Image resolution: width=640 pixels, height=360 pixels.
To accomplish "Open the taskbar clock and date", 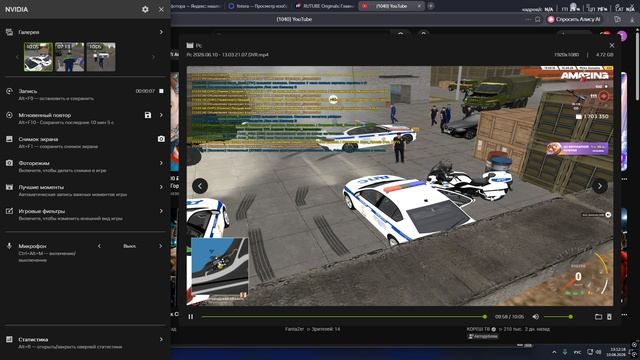I will [616, 352].
